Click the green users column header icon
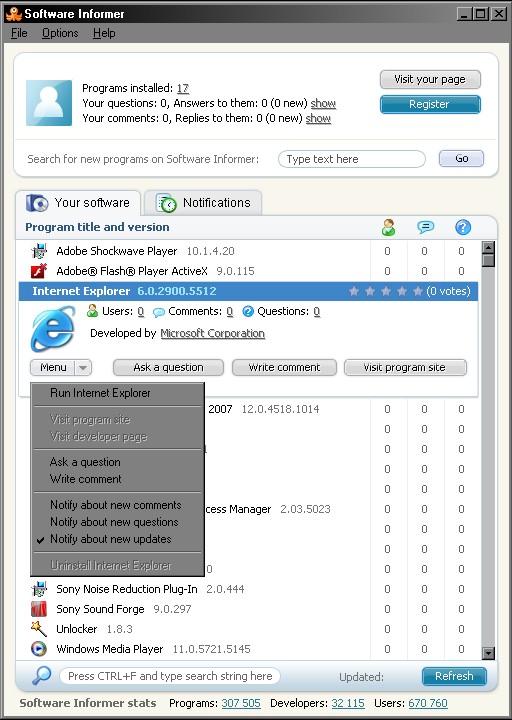Image resolution: width=512 pixels, height=720 pixels. pos(388,227)
